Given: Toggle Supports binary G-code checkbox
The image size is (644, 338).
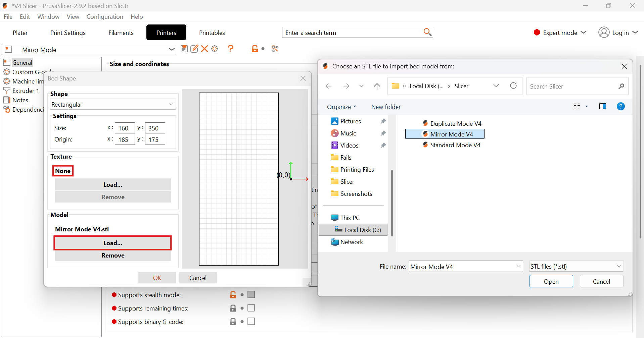Looking at the screenshot, I should pyautogui.click(x=251, y=321).
